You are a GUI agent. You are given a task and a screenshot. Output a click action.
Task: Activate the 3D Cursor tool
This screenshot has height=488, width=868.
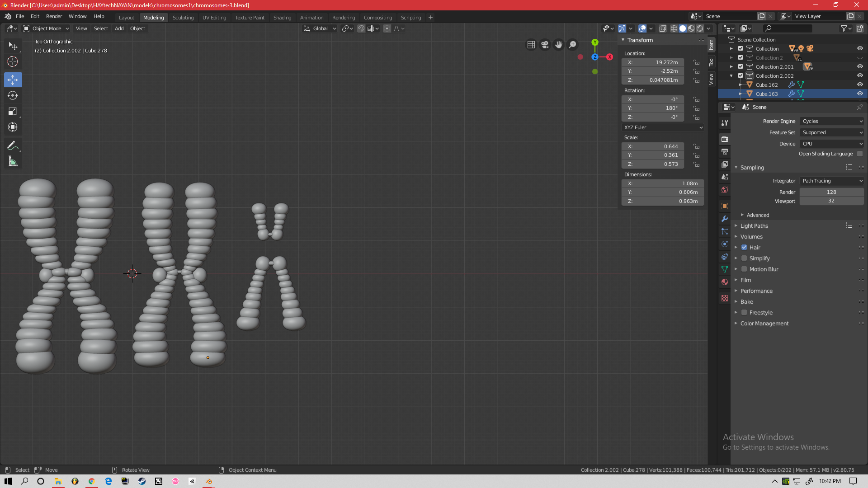13,61
